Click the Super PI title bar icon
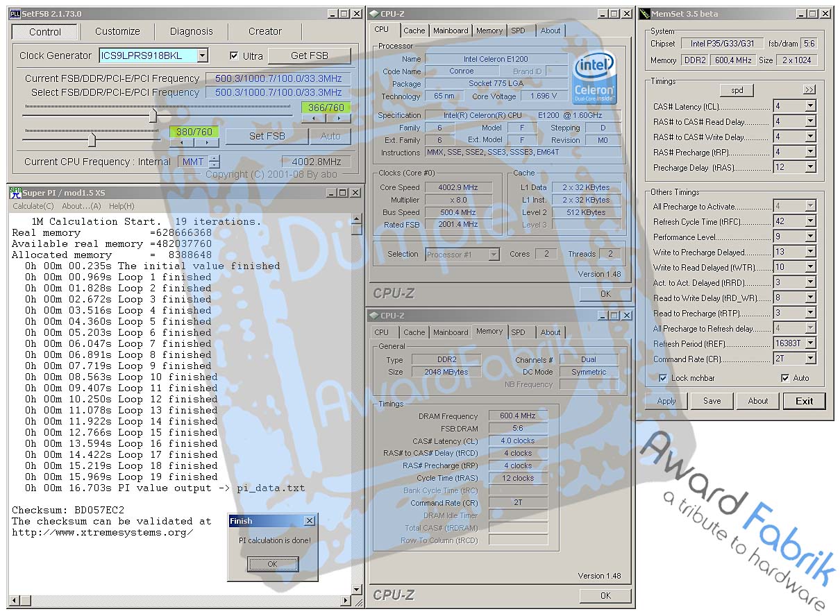 [x=15, y=192]
